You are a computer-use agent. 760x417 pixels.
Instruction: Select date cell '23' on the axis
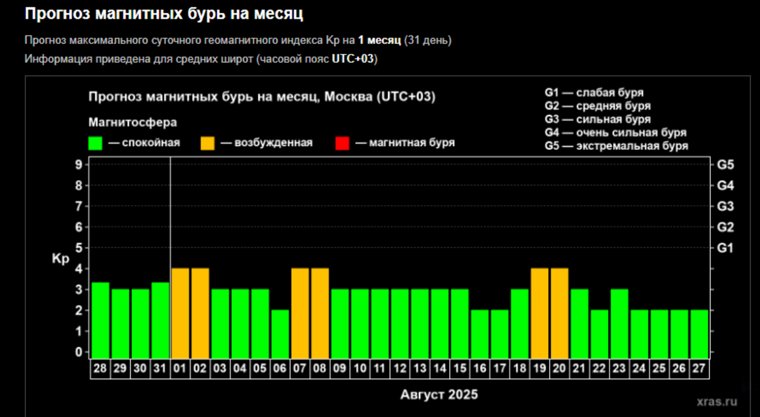pyautogui.click(x=619, y=369)
